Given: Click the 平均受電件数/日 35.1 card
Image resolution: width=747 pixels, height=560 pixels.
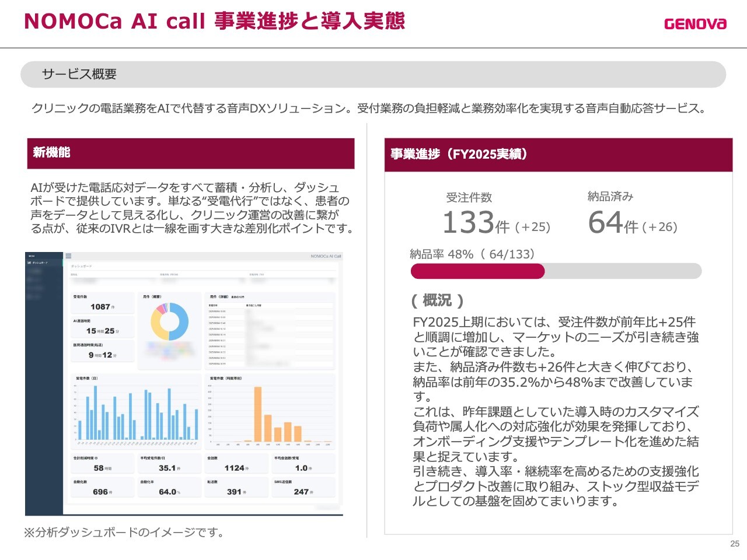Looking at the screenshot, I should pos(169,464).
